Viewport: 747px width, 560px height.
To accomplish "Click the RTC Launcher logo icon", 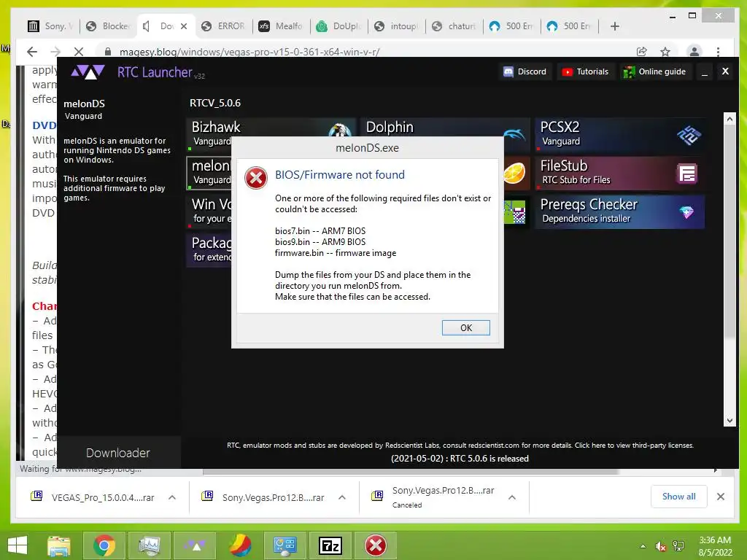I will click(x=88, y=72).
